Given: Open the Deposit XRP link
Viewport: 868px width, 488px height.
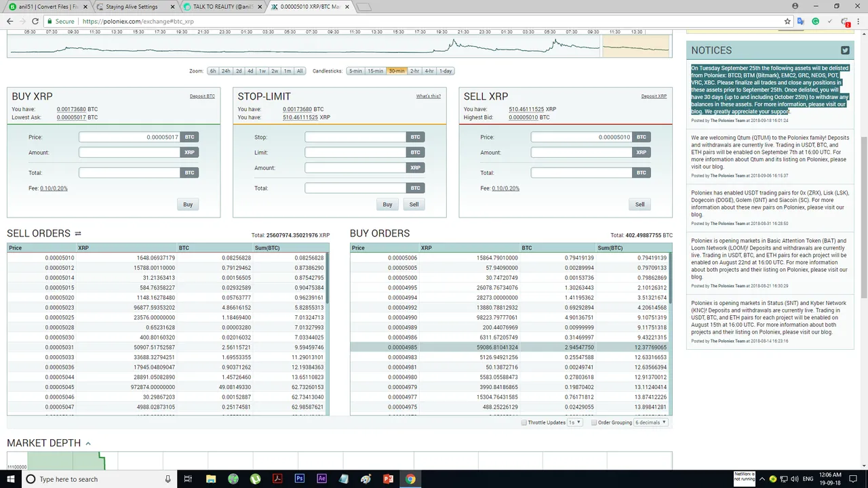Looking at the screenshot, I should coord(654,96).
